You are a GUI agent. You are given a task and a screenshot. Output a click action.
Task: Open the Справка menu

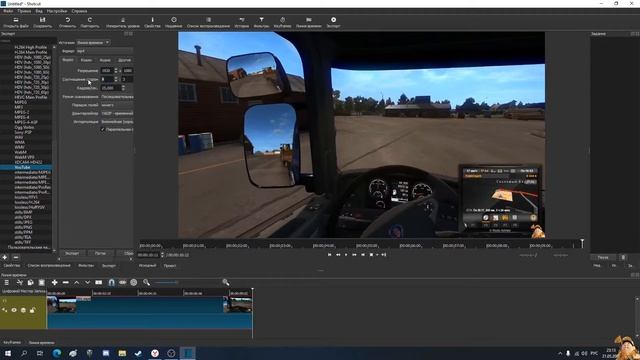tap(79, 11)
